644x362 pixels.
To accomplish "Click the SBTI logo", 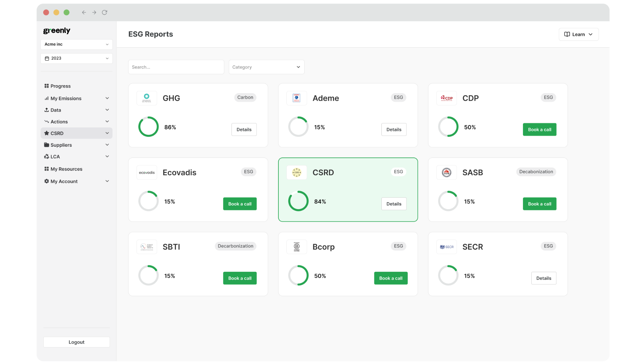I will [x=147, y=247].
